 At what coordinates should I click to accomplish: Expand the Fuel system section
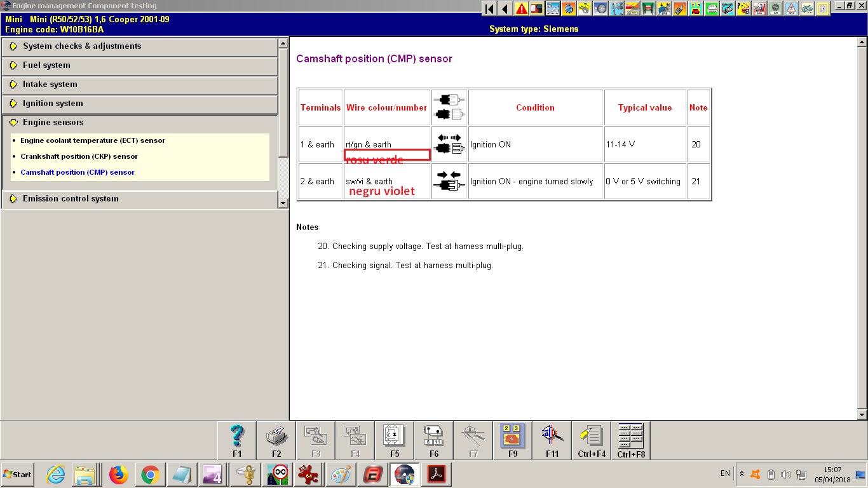pyautogui.click(x=46, y=65)
